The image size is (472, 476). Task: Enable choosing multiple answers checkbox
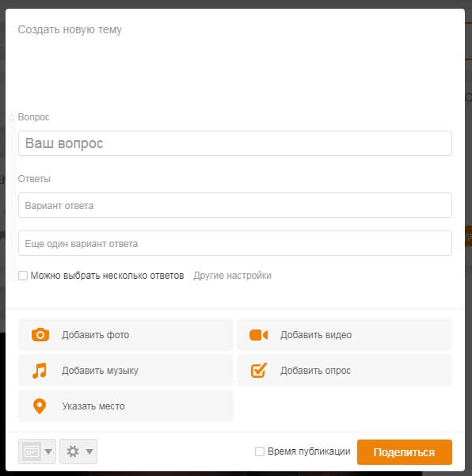(x=23, y=276)
